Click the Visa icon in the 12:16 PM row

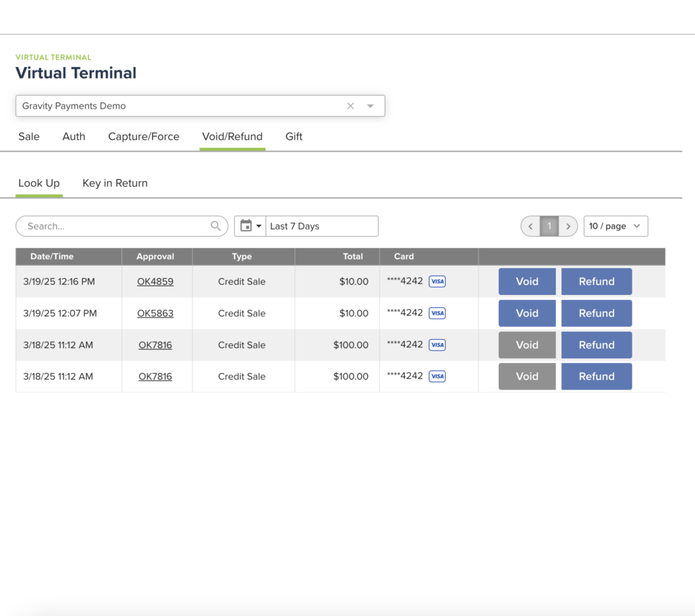pos(437,282)
